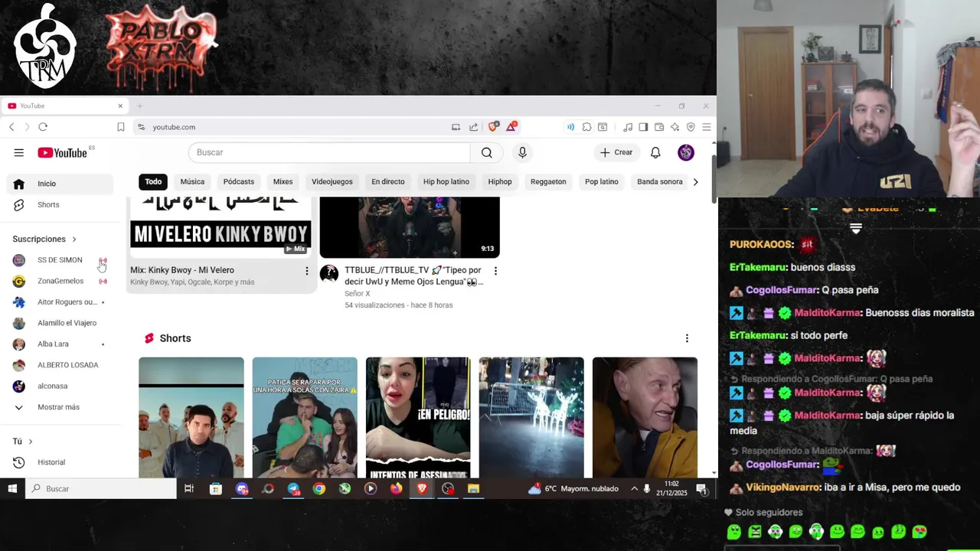Open the Brave VPN shield icon
The width and height of the screenshot is (980, 551).
point(691,127)
